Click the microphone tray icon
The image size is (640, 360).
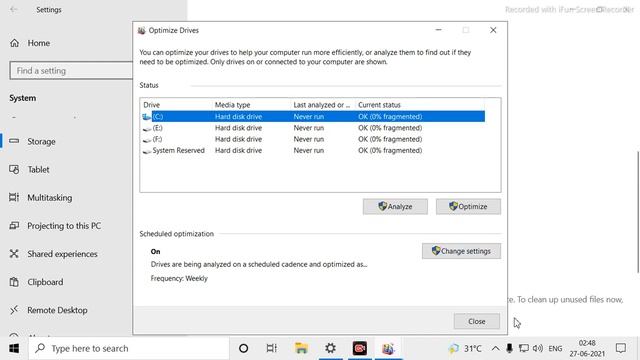coord(509,349)
